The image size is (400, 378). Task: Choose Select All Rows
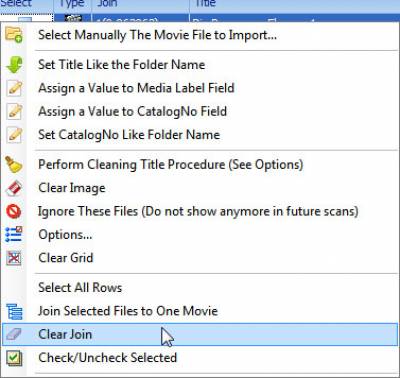tap(80, 288)
